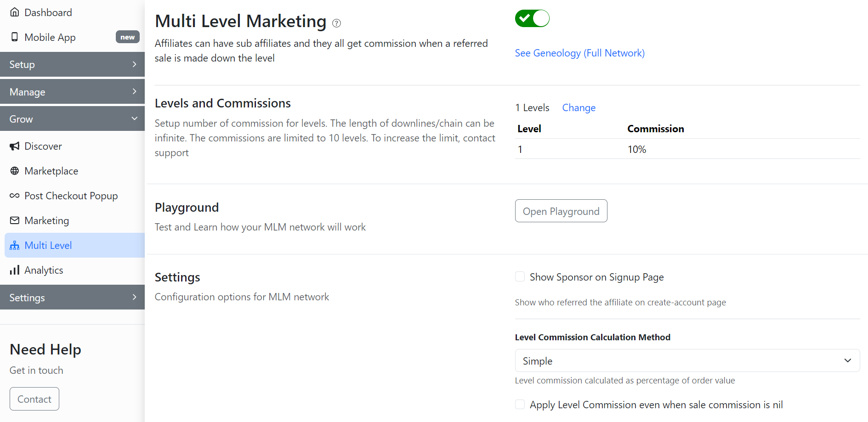
Task: Disable the Multi Level Marketing toggle
Action: pyautogui.click(x=532, y=18)
